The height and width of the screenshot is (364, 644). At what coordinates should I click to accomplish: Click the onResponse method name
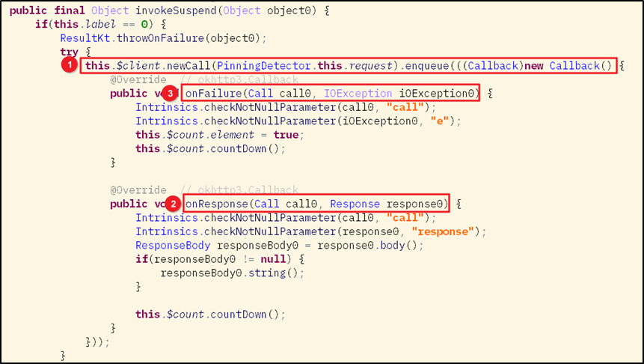click(x=217, y=204)
